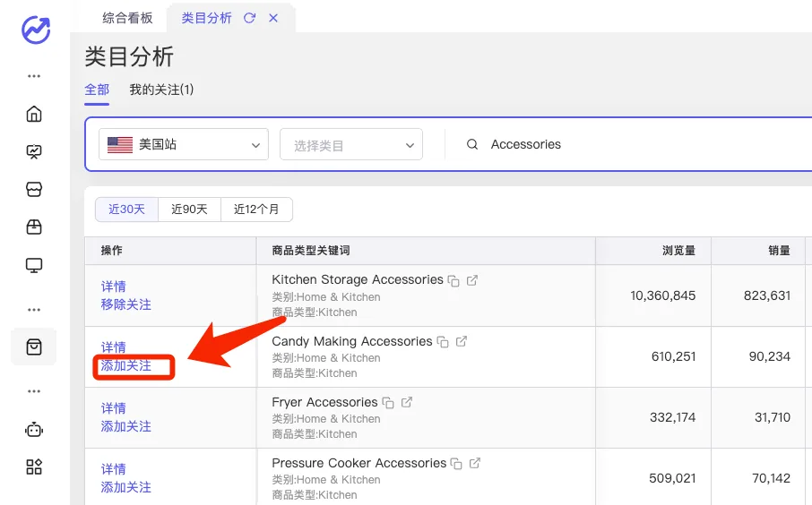Copy Fryer Accessories keyword
Viewport: 812px width, 505px height.
(388, 403)
